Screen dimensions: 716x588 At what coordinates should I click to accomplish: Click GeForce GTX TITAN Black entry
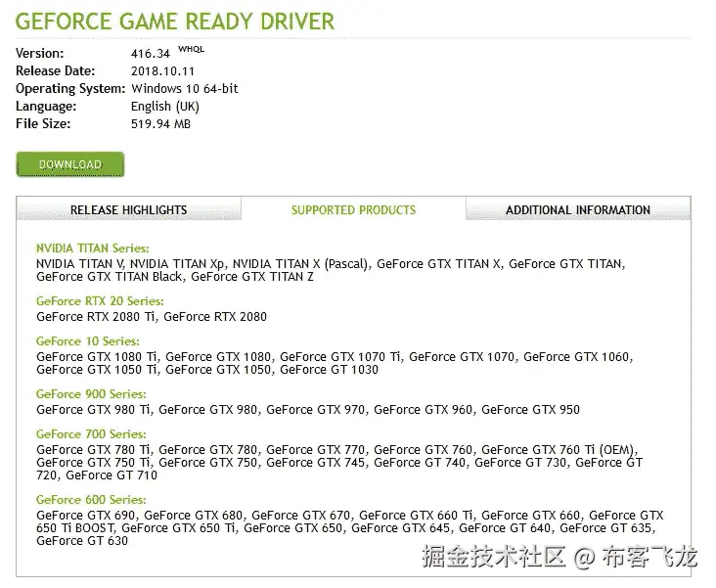point(110,277)
